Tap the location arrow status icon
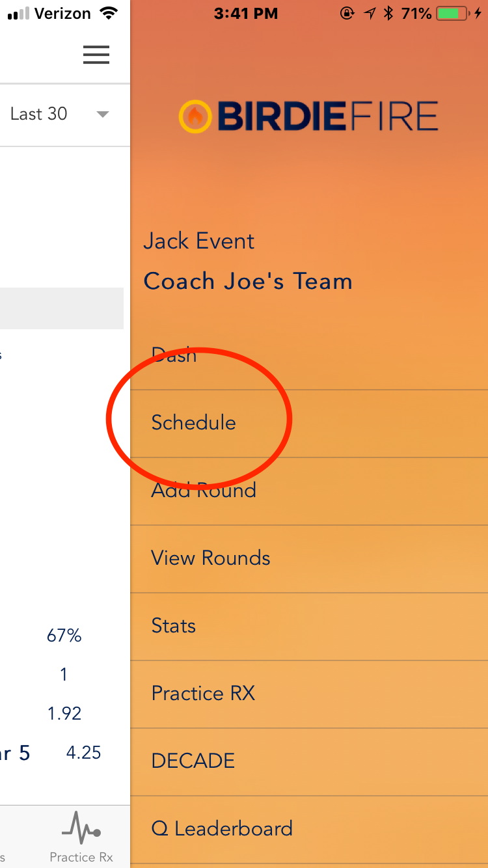The width and height of the screenshot is (488, 868). click(x=370, y=14)
